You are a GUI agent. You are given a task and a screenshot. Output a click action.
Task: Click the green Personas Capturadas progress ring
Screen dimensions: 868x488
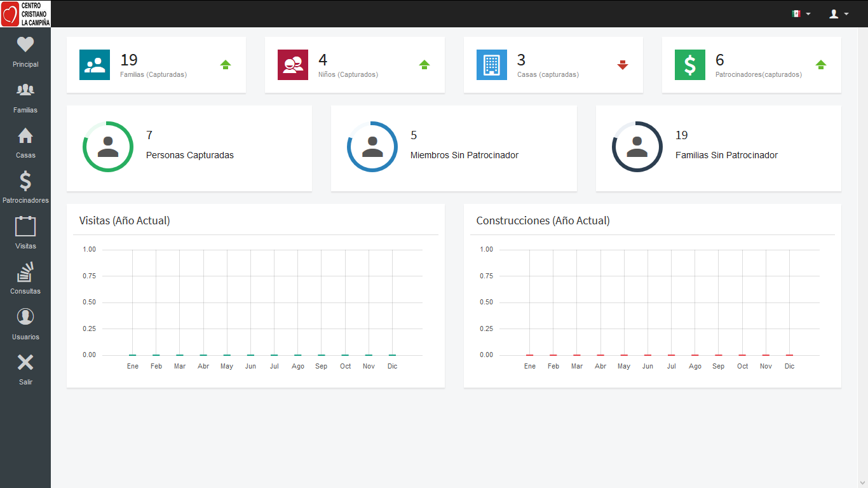(x=108, y=147)
